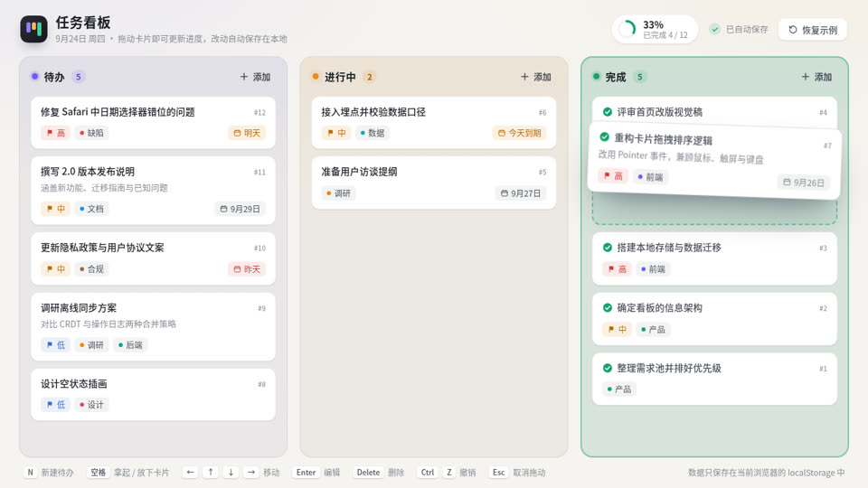Uncheck completed task 整理需求池并排好优先级
Image resolution: width=868 pixels, height=488 pixels.
point(608,368)
